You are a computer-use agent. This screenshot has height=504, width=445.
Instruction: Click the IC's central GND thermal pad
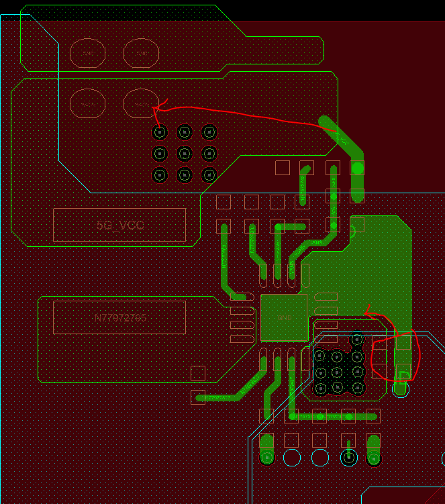click(284, 317)
